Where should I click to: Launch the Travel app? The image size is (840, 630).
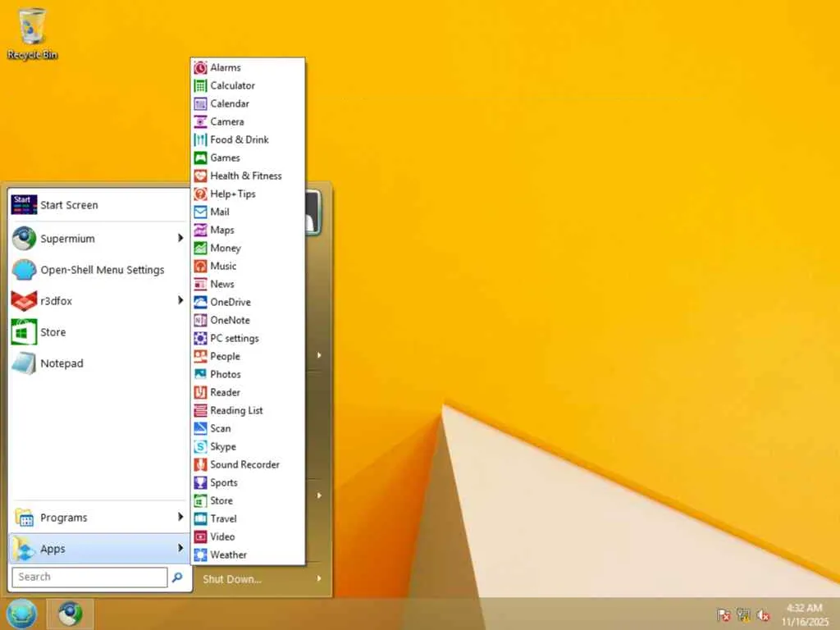(248, 518)
